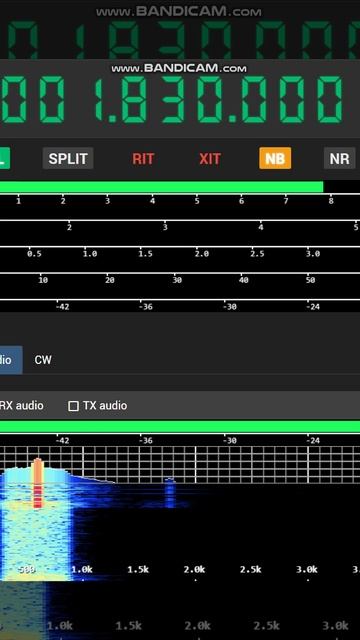Click the 1.5k label on spectrum axis
Screen dimensions: 360x640
point(138,569)
